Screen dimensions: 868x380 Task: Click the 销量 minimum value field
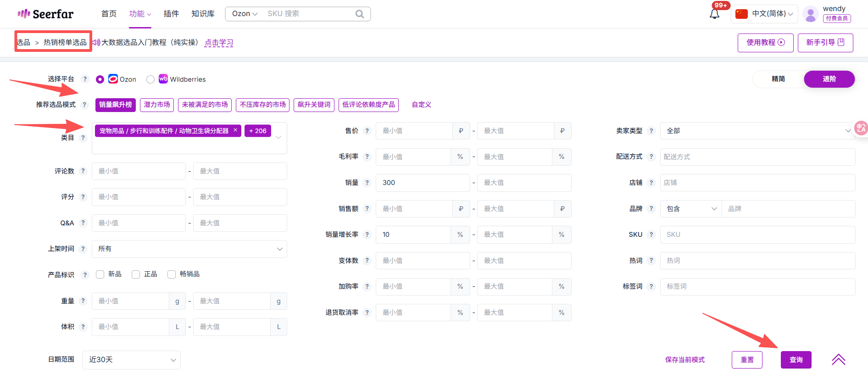[422, 183]
